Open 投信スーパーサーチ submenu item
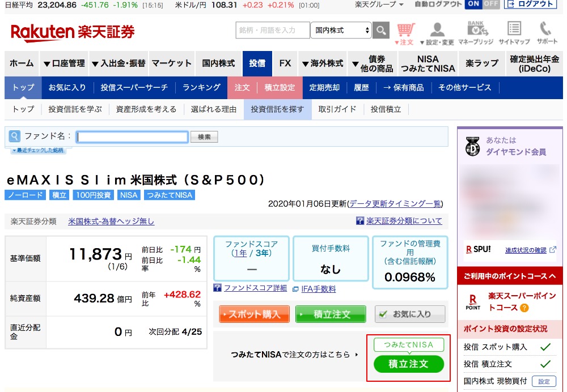Image resolution: width=567 pixels, height=392 pixels. click(134, 87)
